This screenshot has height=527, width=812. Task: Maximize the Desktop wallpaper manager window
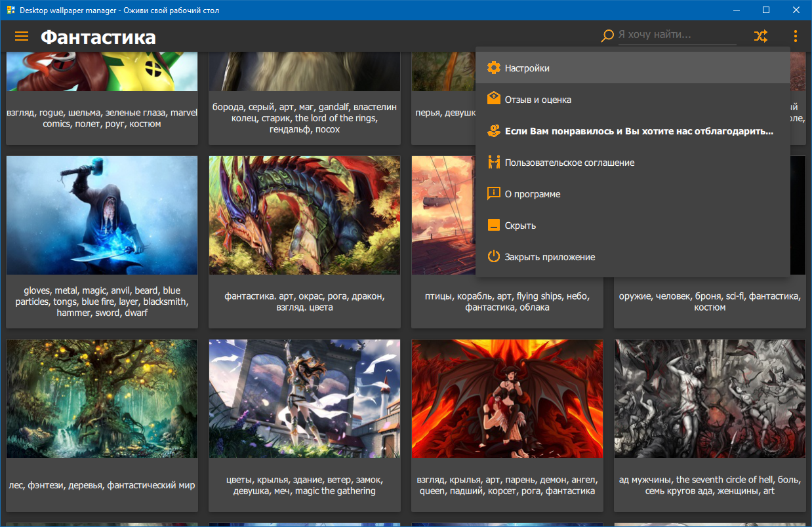point(766,10)
